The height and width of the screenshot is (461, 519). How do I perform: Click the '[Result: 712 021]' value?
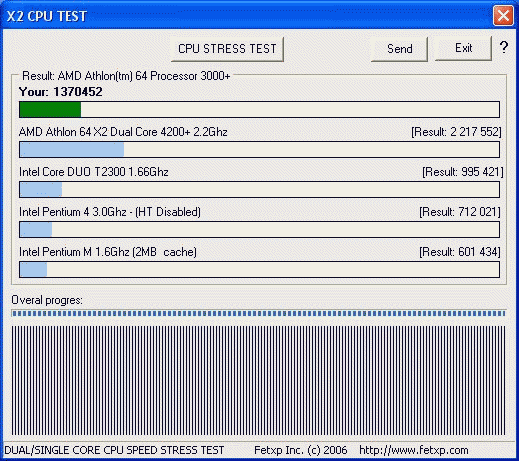click(460, 212)
